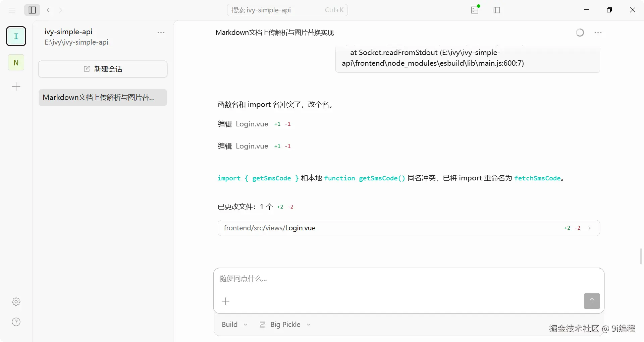Screen dimensions: 644x342
Task: Click the ivy-simple-api project title
Action: [x=68, y=32]
